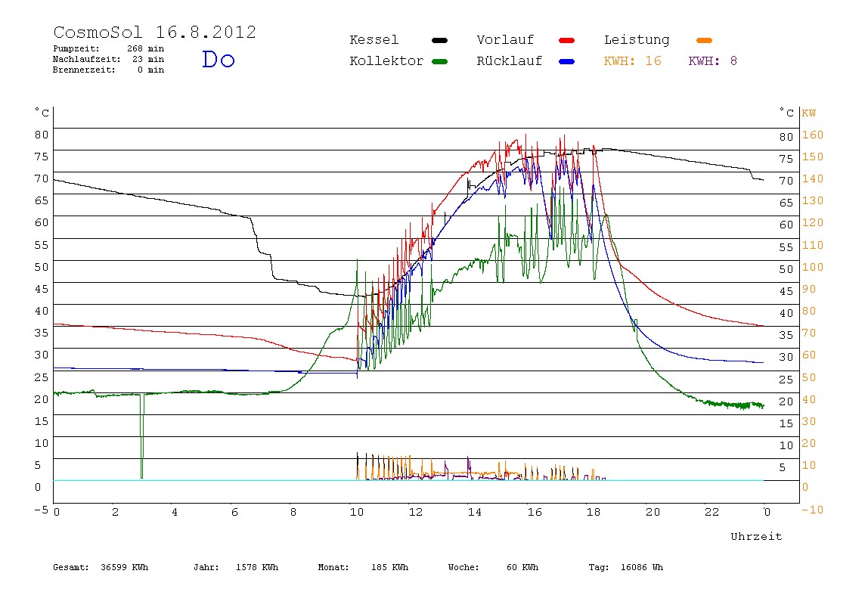
Task: Click the blue 'Do' weekday label
Action: pyautogui.click(x=218, y=59)
